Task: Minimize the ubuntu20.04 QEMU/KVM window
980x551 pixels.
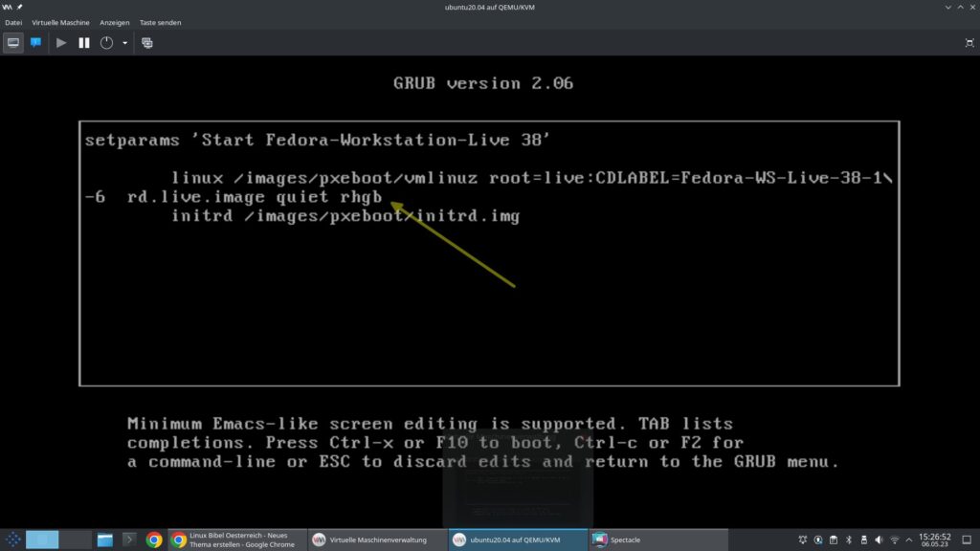Action: [948, 7]
